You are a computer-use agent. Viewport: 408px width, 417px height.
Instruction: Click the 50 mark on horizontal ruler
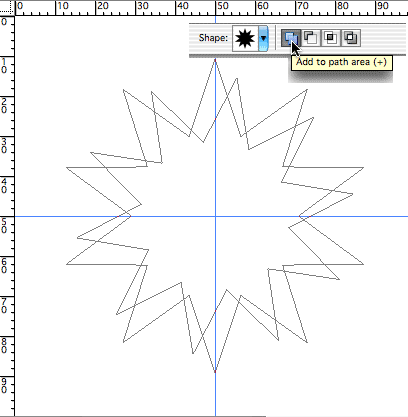[x=223, y=6]
